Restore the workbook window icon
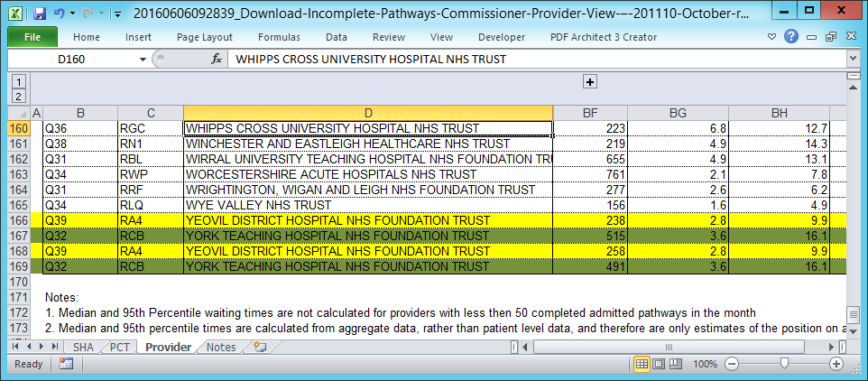Image resolution: width=868 pixels, height=381 pixels. point(831,37)
